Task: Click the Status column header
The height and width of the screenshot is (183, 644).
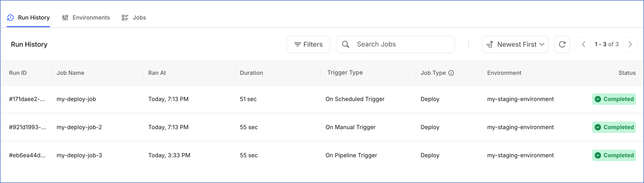Action: click(627, 73)
